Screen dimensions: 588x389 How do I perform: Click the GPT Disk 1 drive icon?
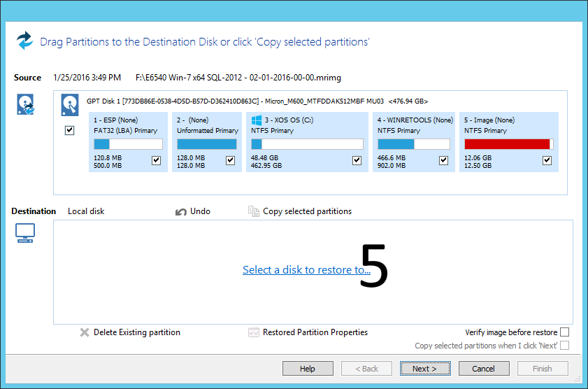tap(70, 105)
